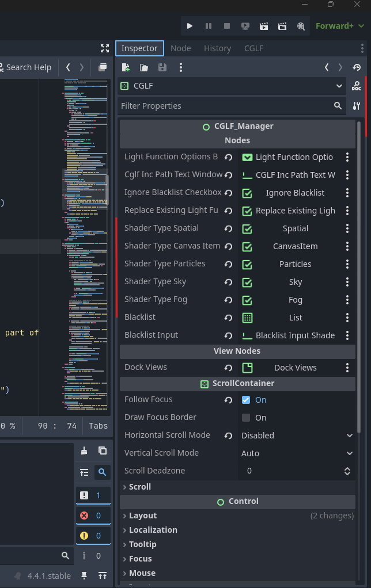Open the Blacklist property three-dot menu
This screenshot has height=588, width=371.
(x=347, y=318)
